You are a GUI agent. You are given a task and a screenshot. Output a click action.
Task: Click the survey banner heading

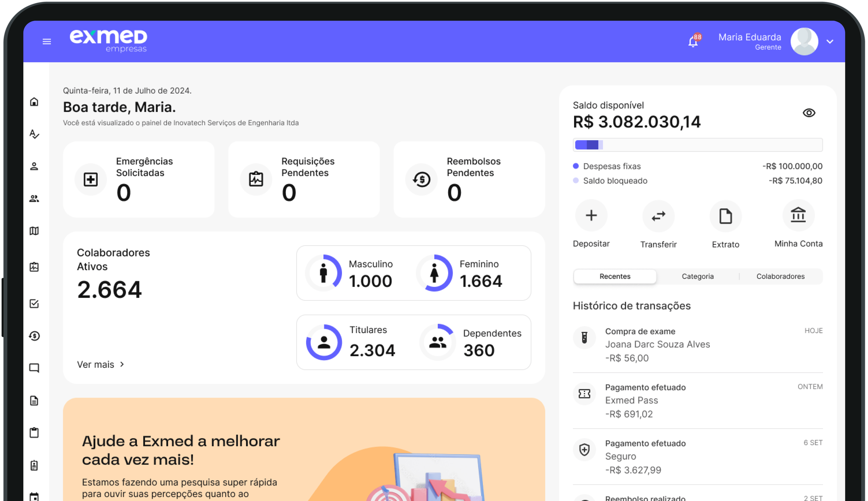coord(181,450)
